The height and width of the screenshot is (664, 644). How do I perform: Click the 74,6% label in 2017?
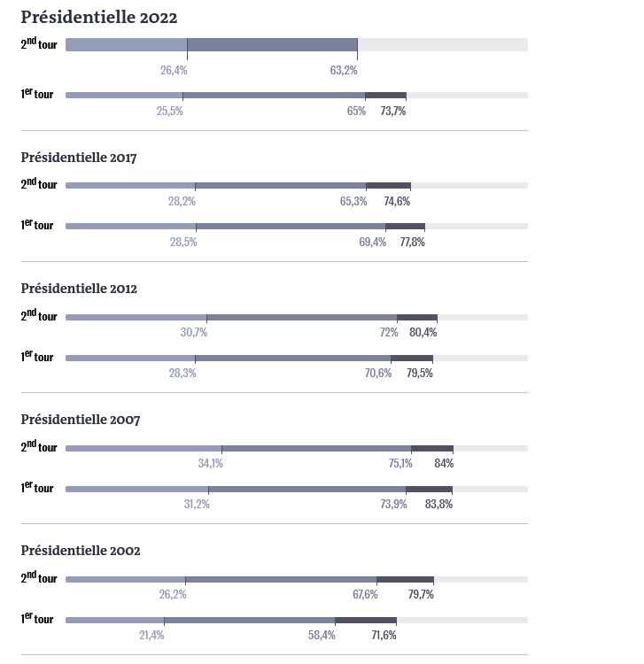tap(397, 202)
